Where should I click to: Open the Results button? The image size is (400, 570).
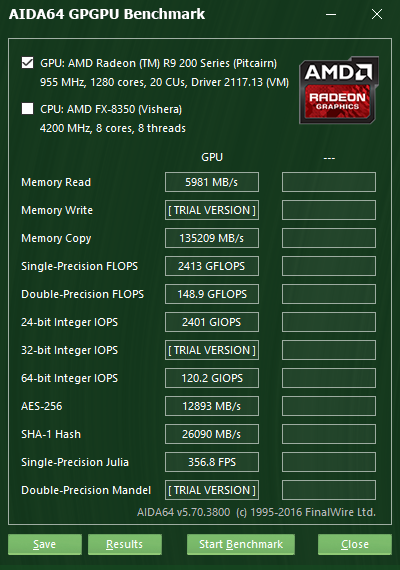point(125,544)
